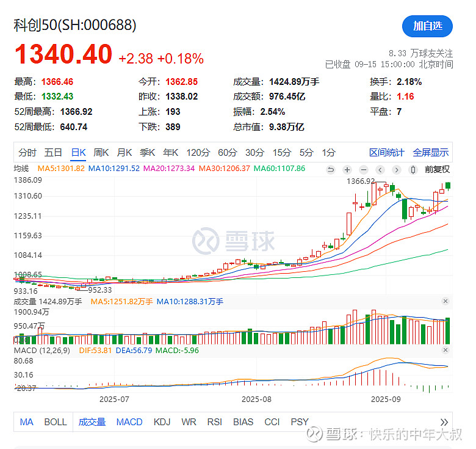
Task: Click the 成交额 value 976.45亿
Action: (287, 97)
